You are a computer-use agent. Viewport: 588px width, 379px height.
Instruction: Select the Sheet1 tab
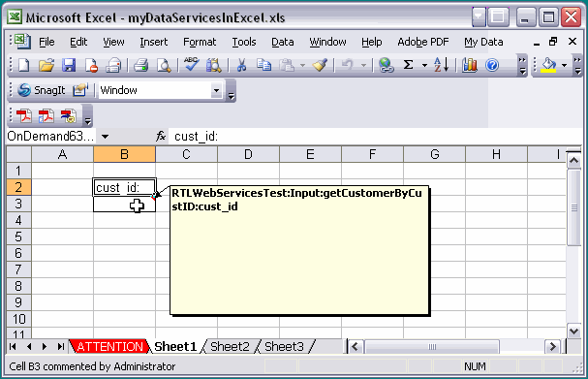(x=175, y=347)
